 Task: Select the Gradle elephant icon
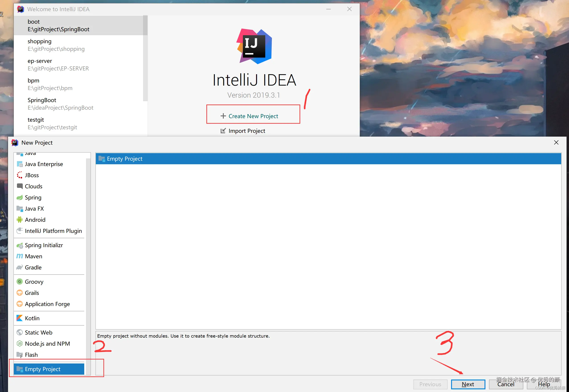(x=19, y=267)
